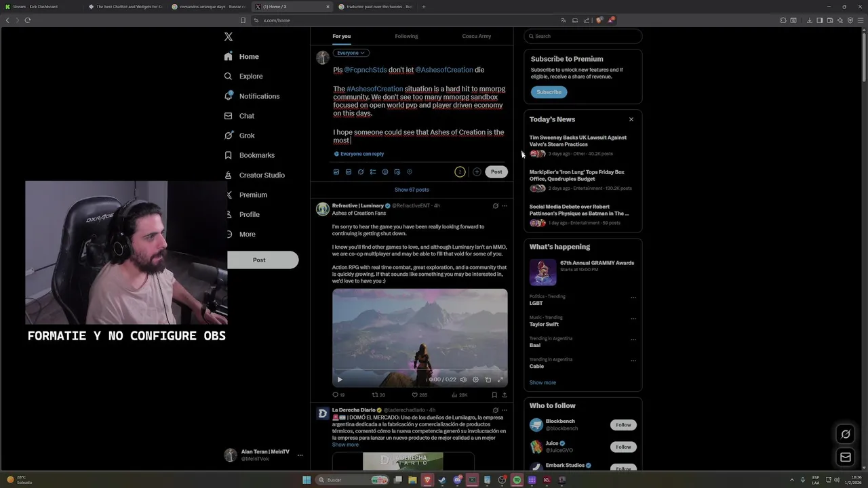This screenshot has width=868, height=488.
Task: Open Refractive | Luminary profile avatar
Action: tap(323, 209)
